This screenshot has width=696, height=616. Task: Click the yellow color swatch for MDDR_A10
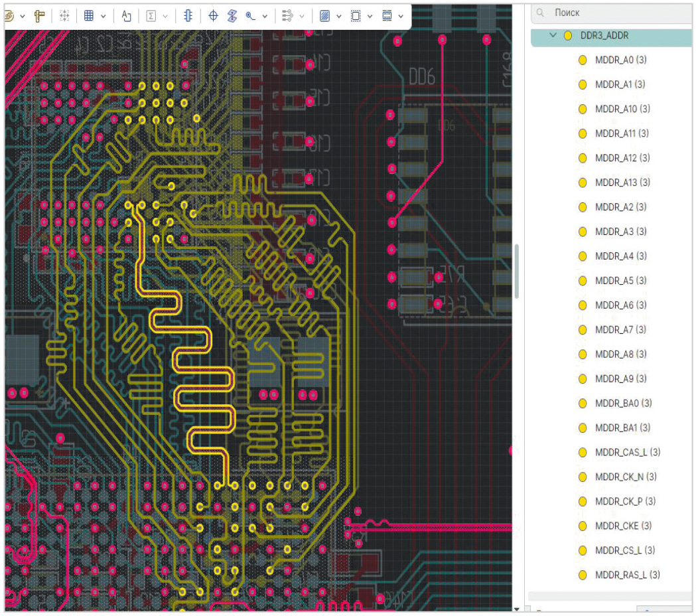tap(583, 109)
